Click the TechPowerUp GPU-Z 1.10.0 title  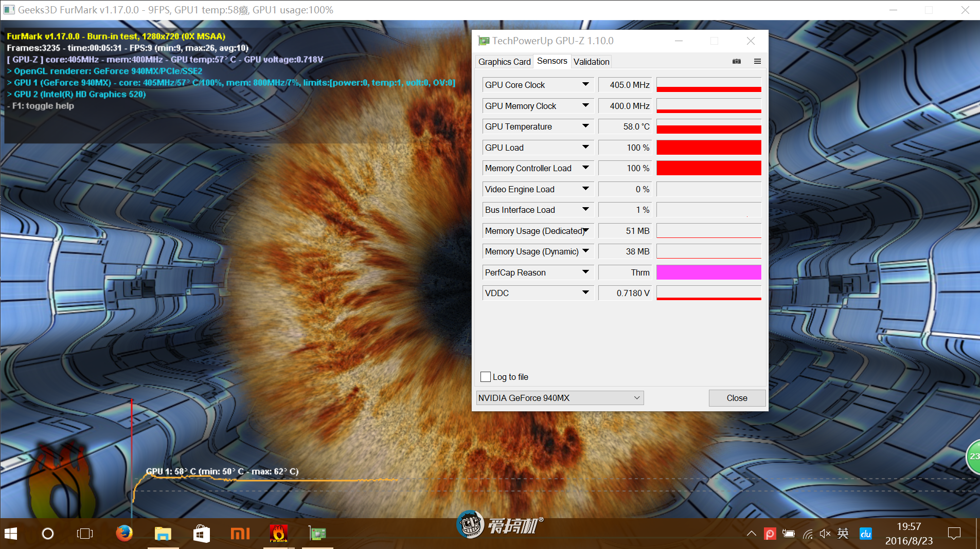click(x=553, y=41)
